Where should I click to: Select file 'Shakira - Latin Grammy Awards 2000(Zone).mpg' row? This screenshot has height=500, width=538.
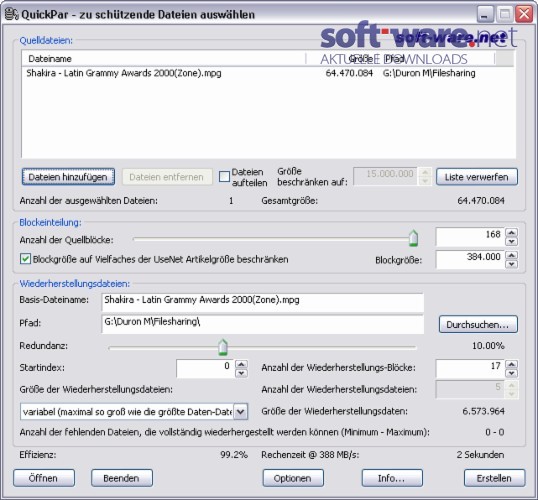[268, 73]
